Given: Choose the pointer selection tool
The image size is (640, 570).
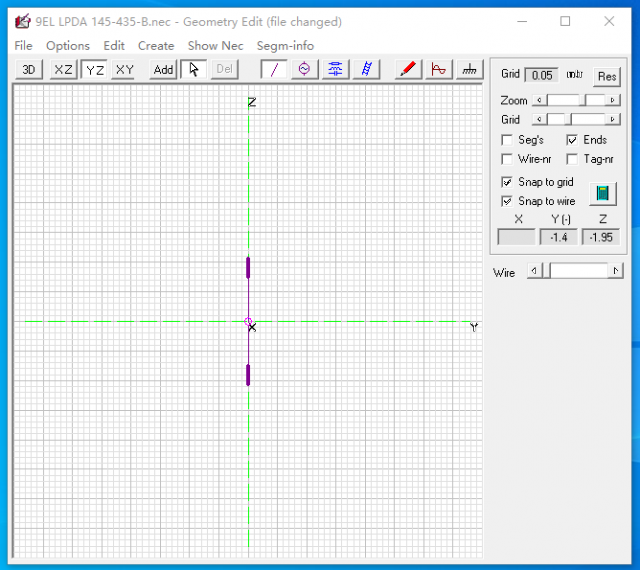Looking at the screenshot, I should pos(193,69).
